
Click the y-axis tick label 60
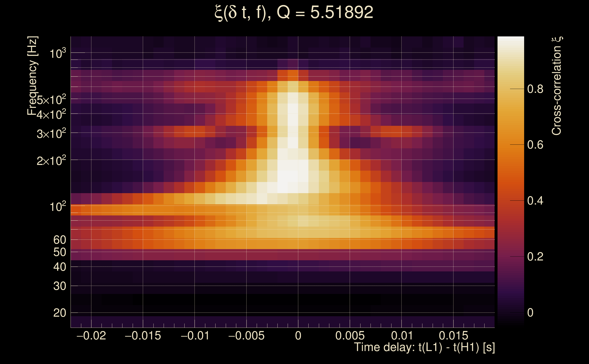click(59, 240)
